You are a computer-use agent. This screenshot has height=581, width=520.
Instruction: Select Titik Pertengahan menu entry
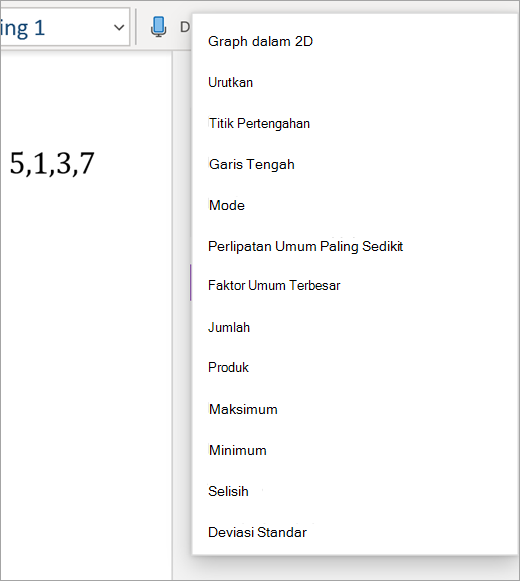(259, 123)
